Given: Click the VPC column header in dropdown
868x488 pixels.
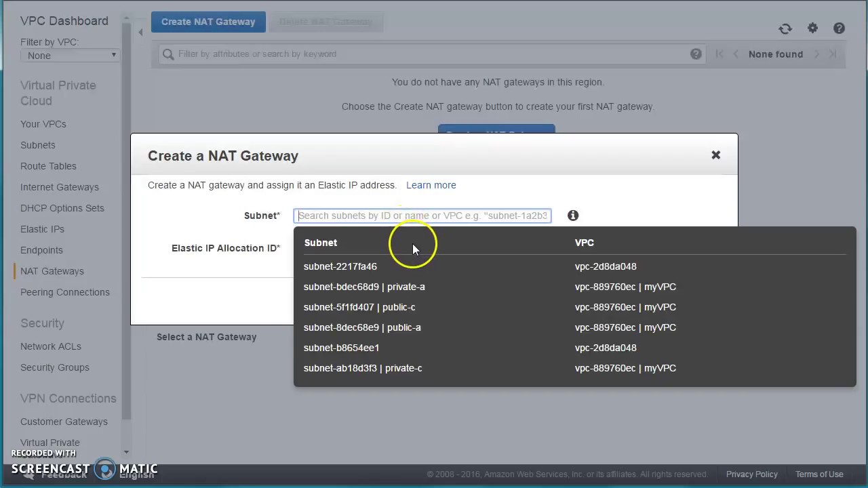Looking at the screenshot, I should point(584,243).
